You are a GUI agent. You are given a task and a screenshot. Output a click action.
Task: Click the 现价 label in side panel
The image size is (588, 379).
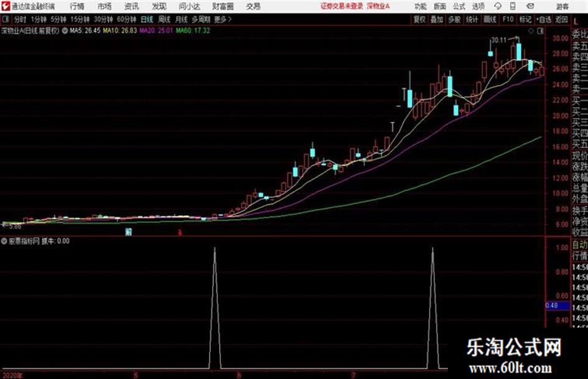[580, 156]
